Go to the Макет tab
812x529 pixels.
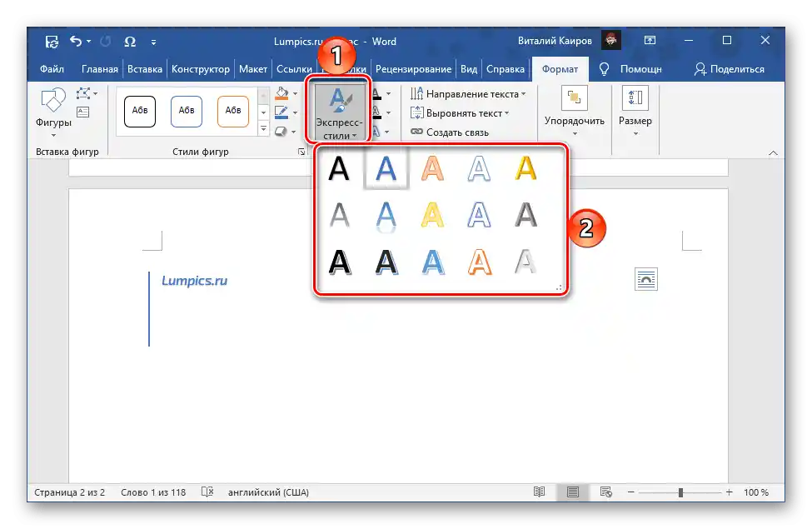[x=252, y=69]
